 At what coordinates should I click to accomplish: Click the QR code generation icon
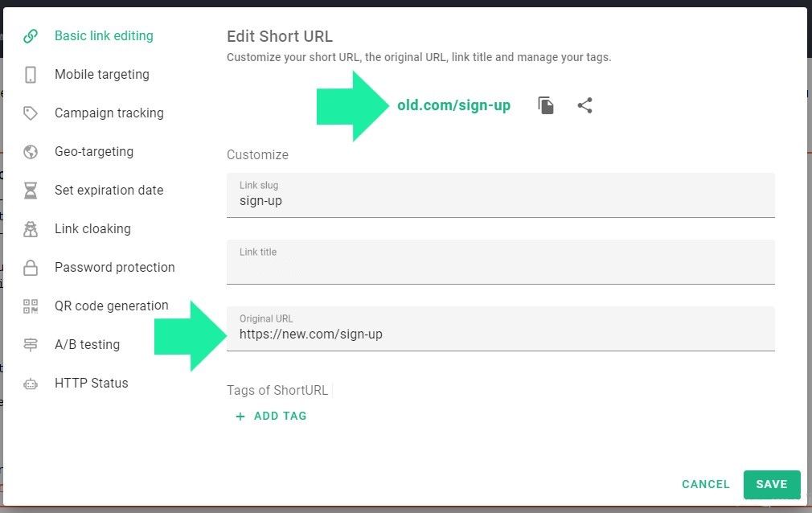31,306
